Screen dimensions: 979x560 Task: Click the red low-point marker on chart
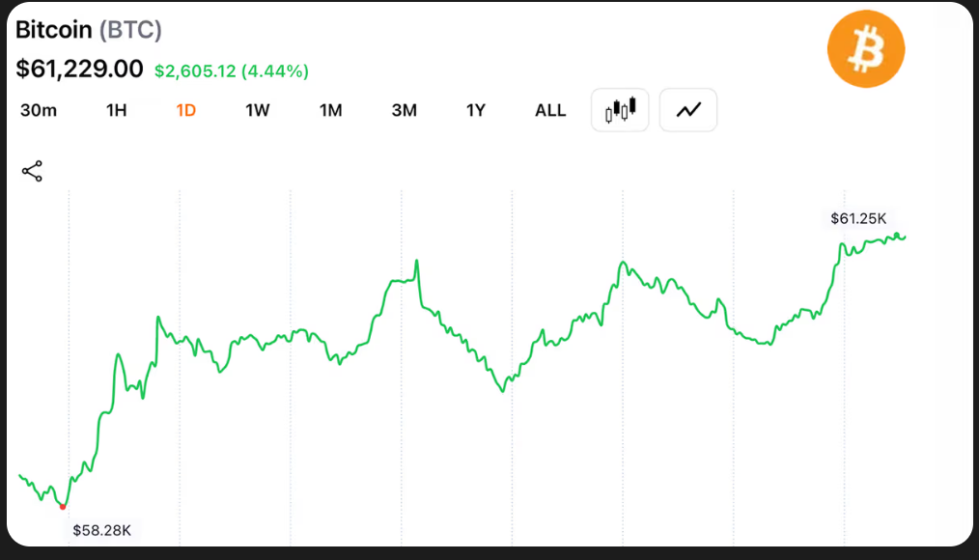(x=63, y=507)
